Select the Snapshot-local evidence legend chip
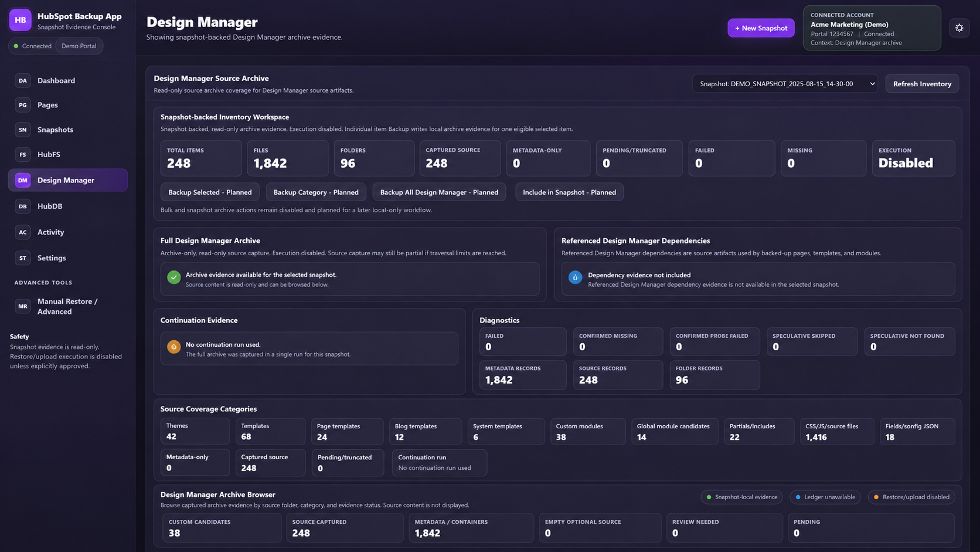980x552 pixels. 741,497
